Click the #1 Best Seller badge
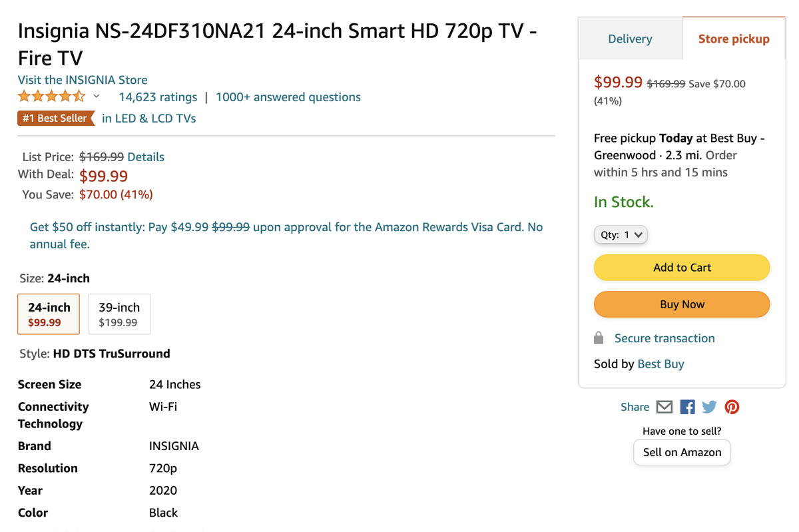This screenshot has height=532, width=799. tap(55, 119)
